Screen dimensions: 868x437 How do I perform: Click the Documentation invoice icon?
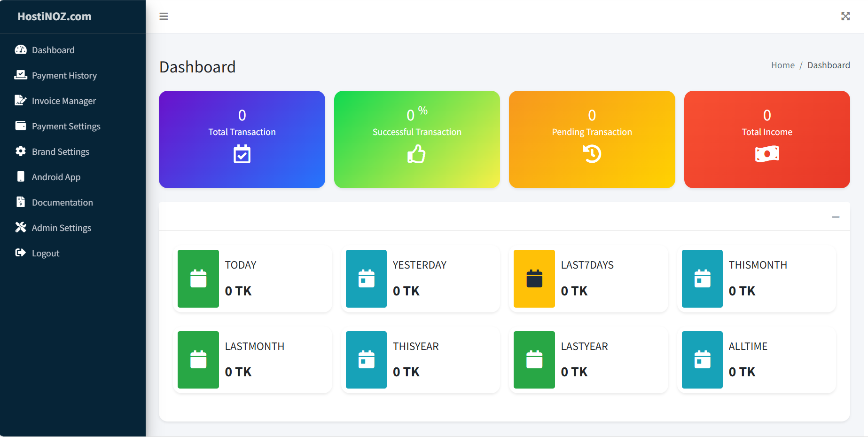point(21,202)
